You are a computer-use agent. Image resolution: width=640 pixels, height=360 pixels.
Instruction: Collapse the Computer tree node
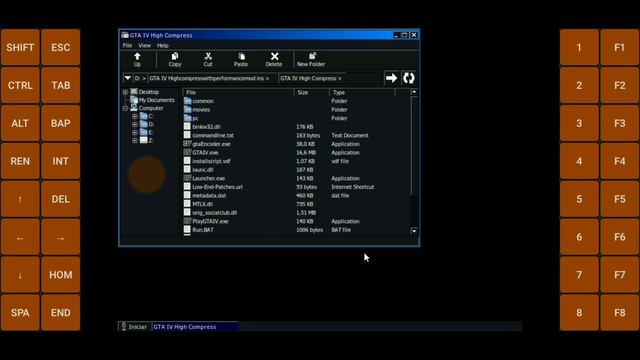(x=125, y=109)
